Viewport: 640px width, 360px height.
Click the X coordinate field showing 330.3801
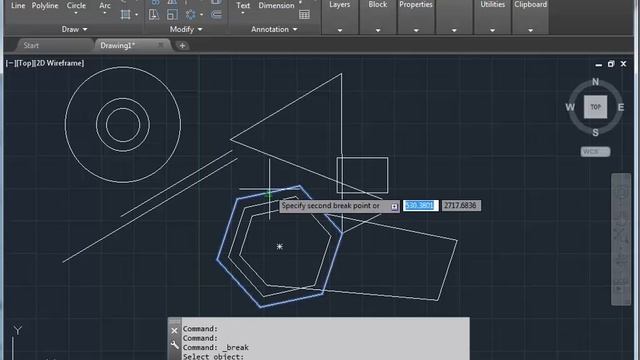click(x=421, y=206)
